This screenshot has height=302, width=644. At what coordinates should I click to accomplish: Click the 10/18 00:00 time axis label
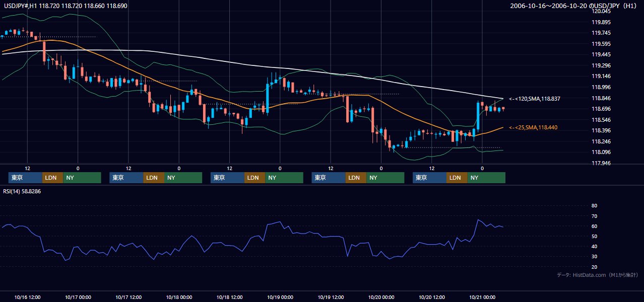click(x=179, y=297)
